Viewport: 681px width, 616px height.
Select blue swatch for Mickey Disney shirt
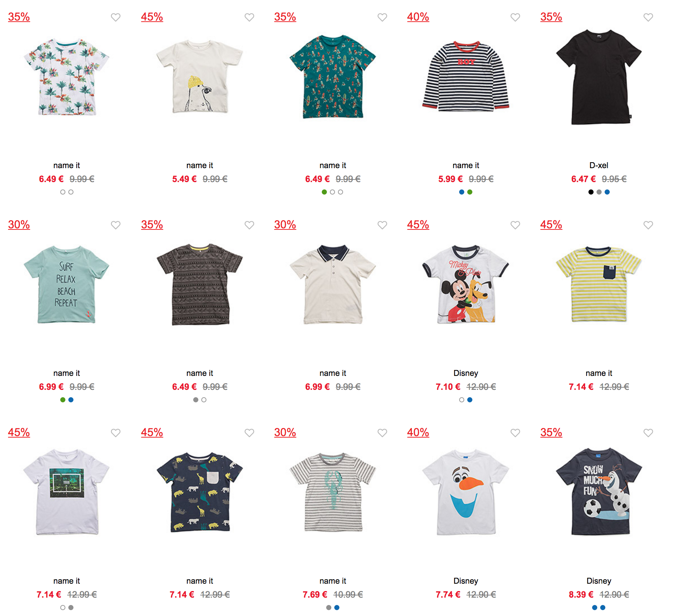tap(470, 400)
